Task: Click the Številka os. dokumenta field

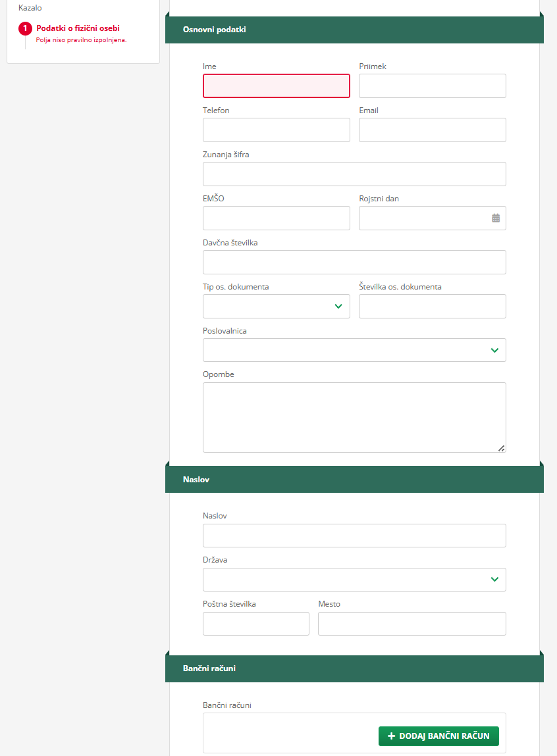Action: pos(432,307)
